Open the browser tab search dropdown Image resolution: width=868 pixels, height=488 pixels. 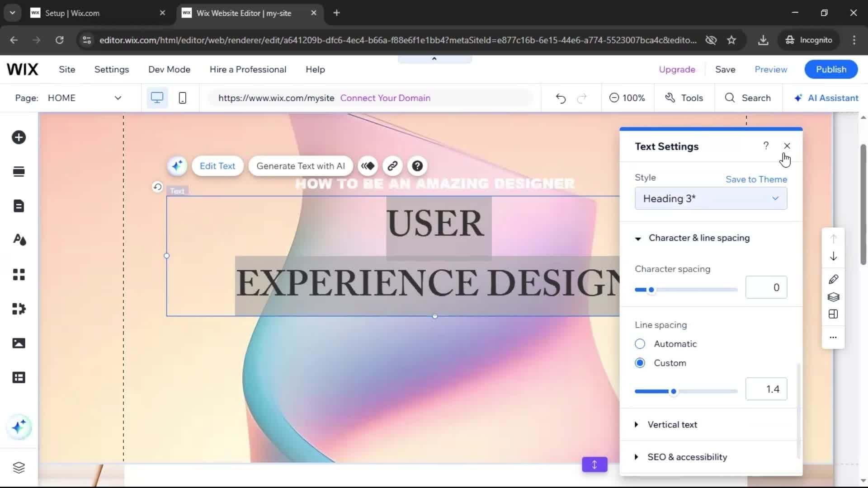tap(12, 13)
